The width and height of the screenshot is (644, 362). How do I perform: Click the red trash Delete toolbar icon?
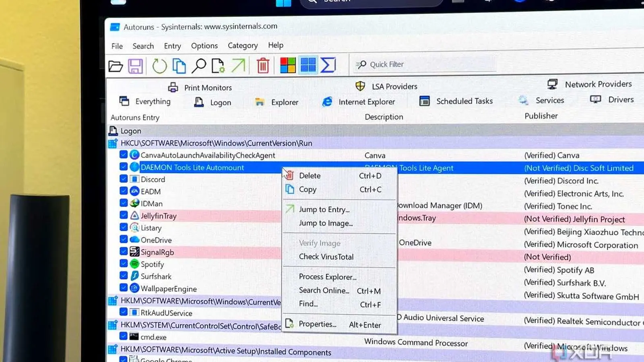pos(263,65)
